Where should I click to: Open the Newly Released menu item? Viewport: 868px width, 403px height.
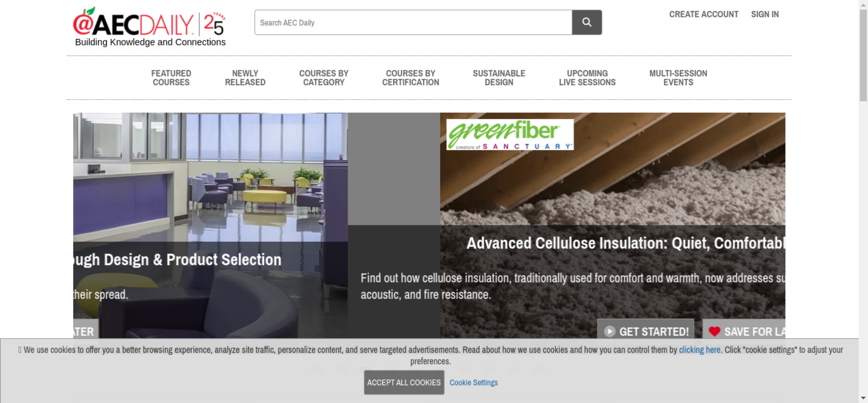coord(245,78)
